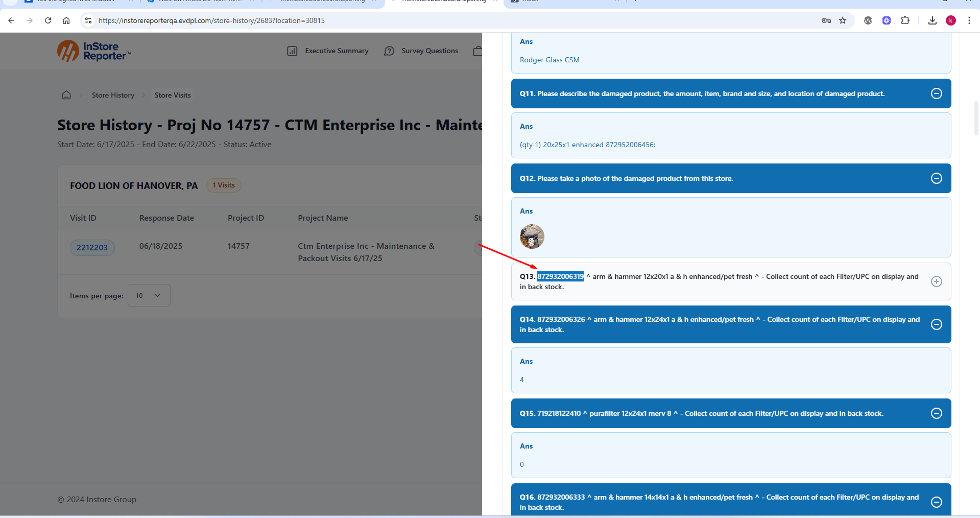Open the Executive Summary menu item

pyautogui.click(x=328, y=51)
